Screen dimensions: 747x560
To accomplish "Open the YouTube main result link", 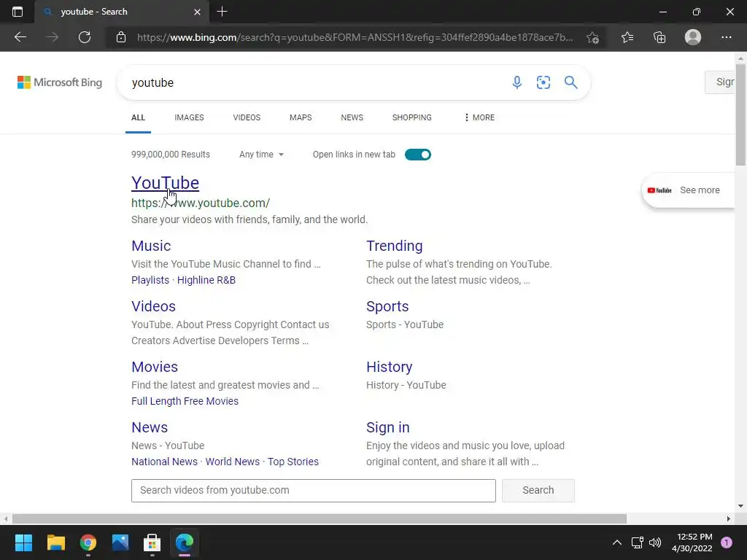I will [x=166, y=183].
